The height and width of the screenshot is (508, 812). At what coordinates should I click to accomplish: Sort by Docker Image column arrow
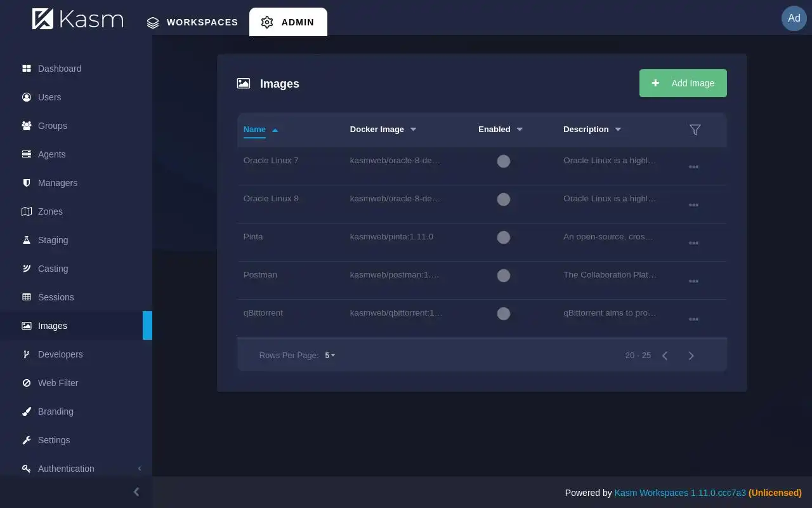413,130
